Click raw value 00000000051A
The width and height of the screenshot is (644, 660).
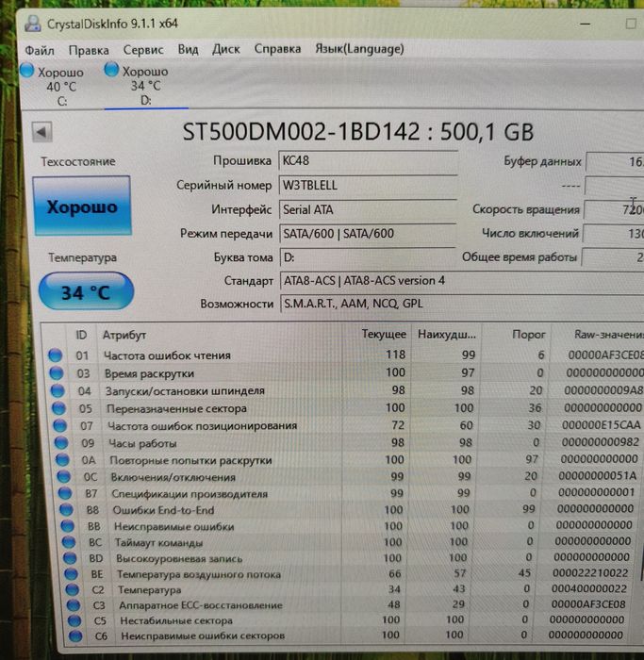coord(597,475)
